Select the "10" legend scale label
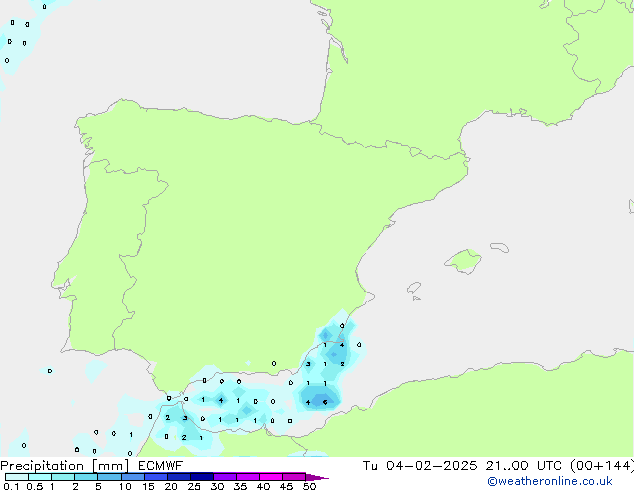Viewport: 634px width, 490px height. 125,486
